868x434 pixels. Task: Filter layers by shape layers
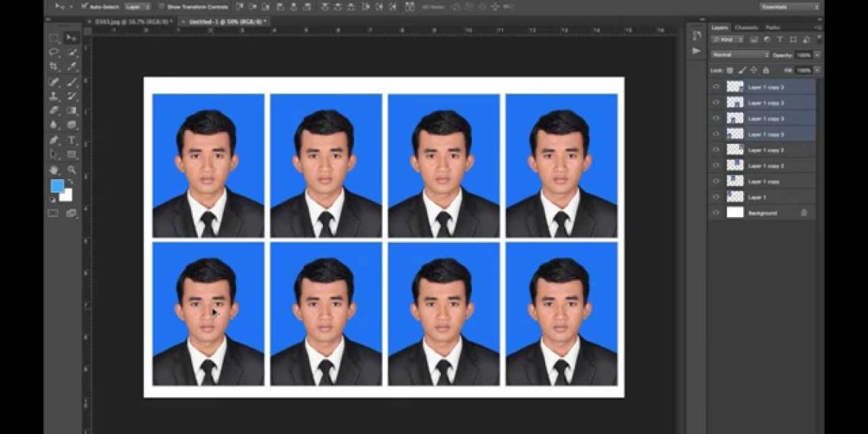pos(793,40)
